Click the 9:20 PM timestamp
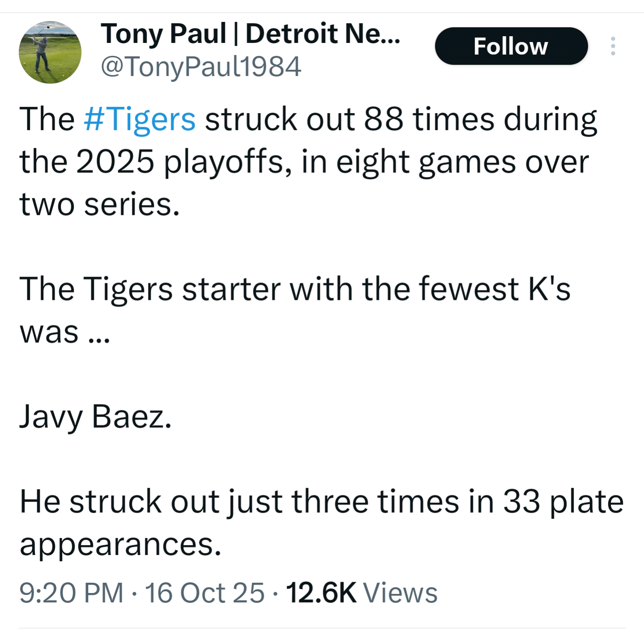 (71, 593)
